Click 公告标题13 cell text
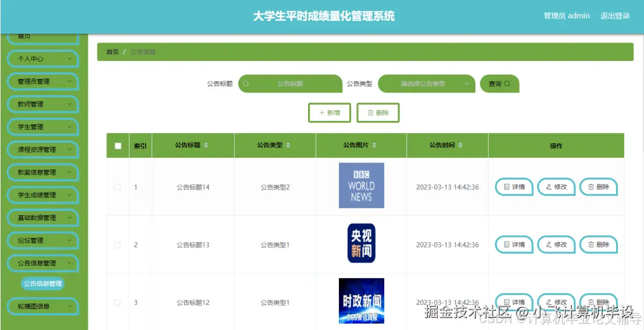 point(193,245)
